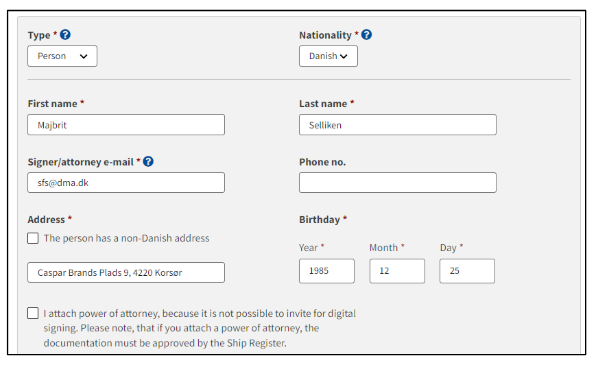Click the help icon next to Type

click(65, 35)
